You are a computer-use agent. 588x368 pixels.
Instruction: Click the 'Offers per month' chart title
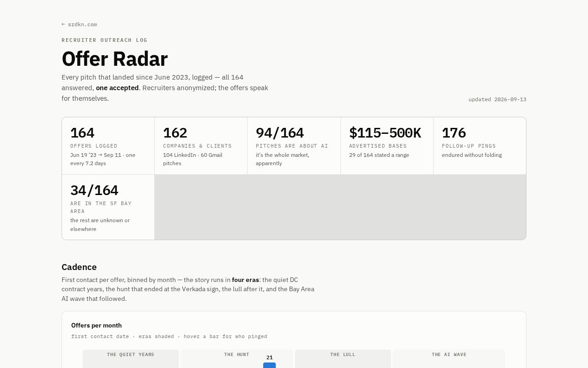click(x=96, y=325)
